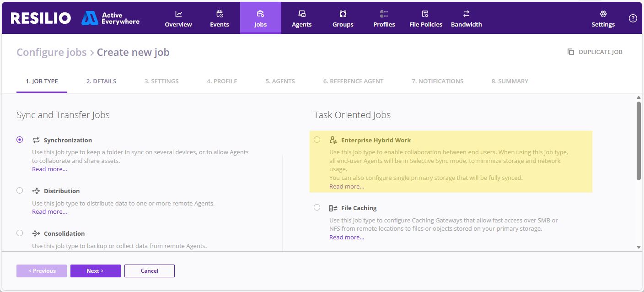Click the Previous button
The height and width of the screenshot is (292, 644).
pos(42,271)
